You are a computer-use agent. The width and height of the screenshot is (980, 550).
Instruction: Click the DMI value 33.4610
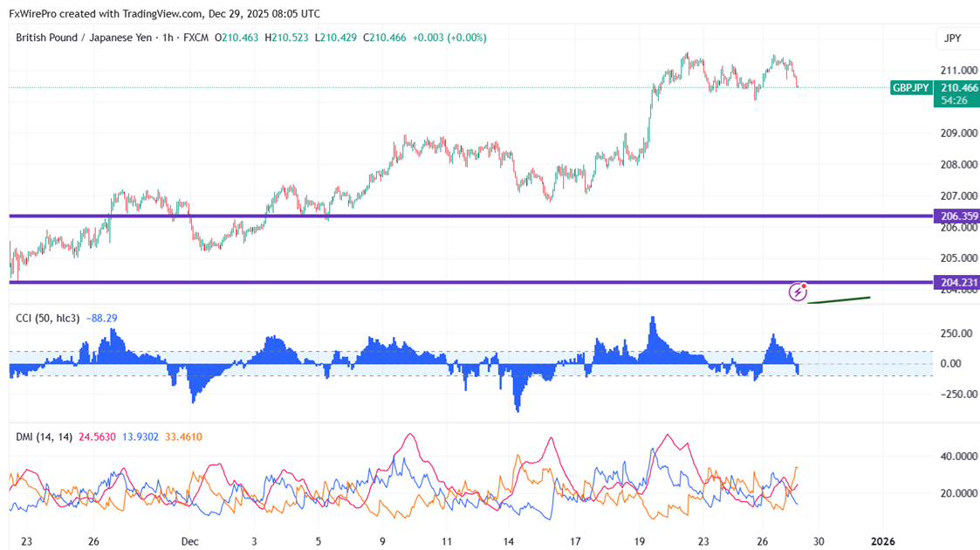tap(183, 437)
